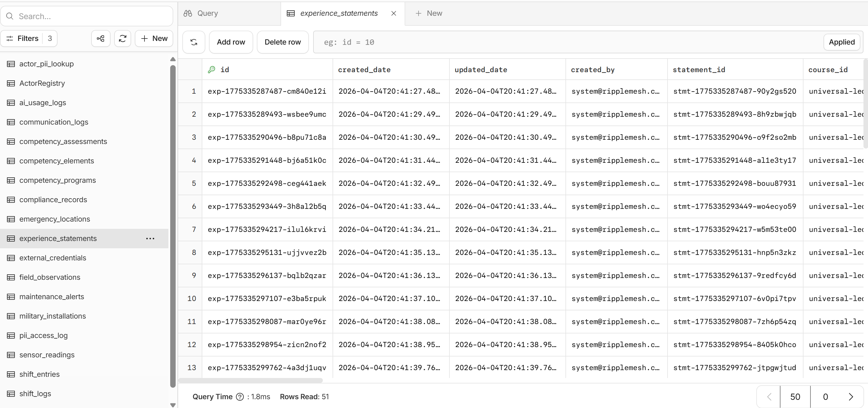Click cell exp-1775335299762-4a3dj1uqv
The height and width of the screenshot is (408, 868).
(x=267, y=368)
